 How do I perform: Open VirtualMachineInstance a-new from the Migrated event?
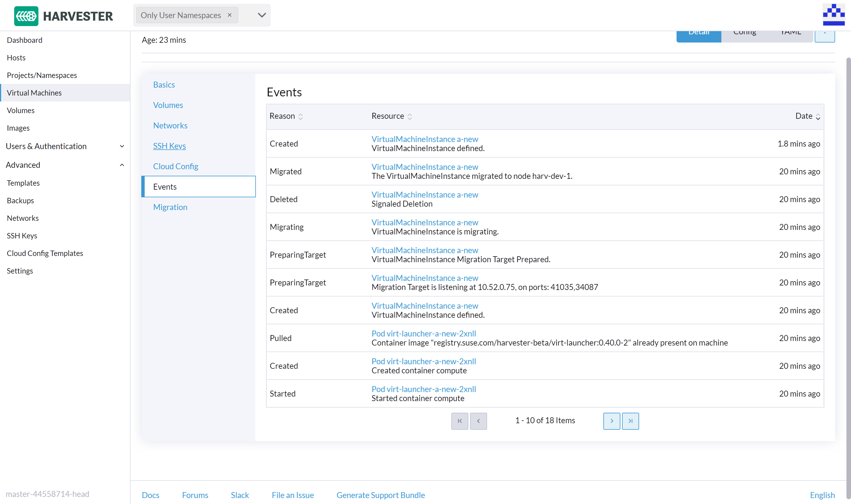coord(424,167)
